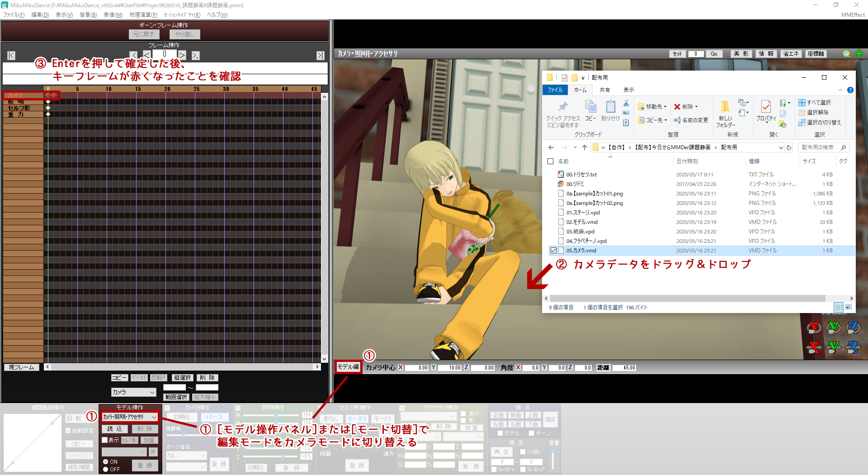Jump to the last frame in timeline
This screenshot has height=475, width=868.
pos(320,56)
